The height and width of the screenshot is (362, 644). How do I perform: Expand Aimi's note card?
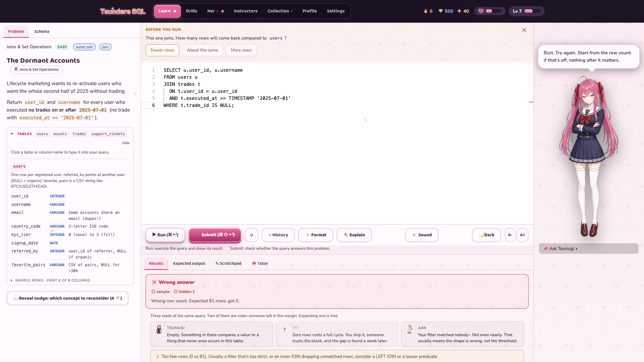pyautogui.click(x=463, y=335)
